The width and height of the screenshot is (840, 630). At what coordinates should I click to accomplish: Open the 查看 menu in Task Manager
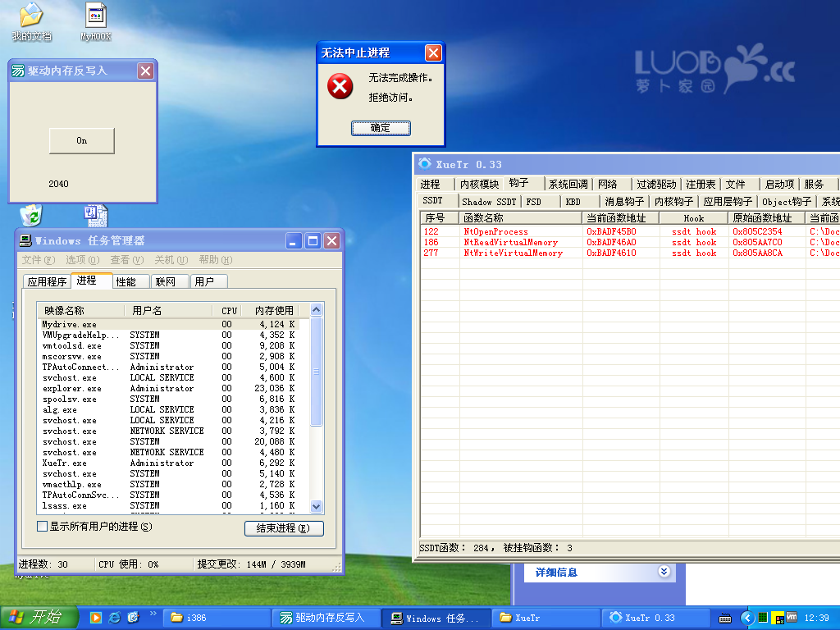point(127,260)
